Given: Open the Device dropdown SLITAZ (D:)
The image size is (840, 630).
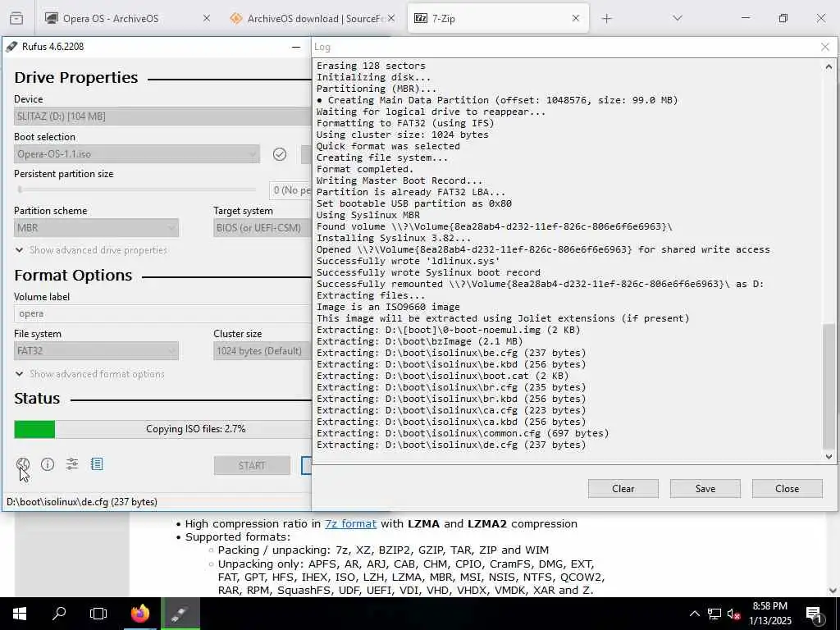Looking at the screenshot, I should pos(163,116).
